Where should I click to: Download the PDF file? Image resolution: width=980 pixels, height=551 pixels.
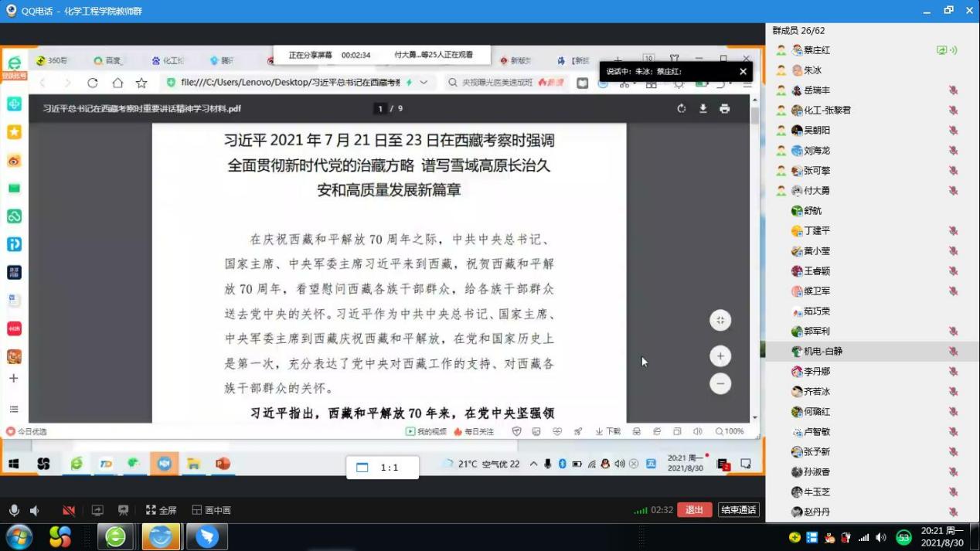[x=703, y=109]
